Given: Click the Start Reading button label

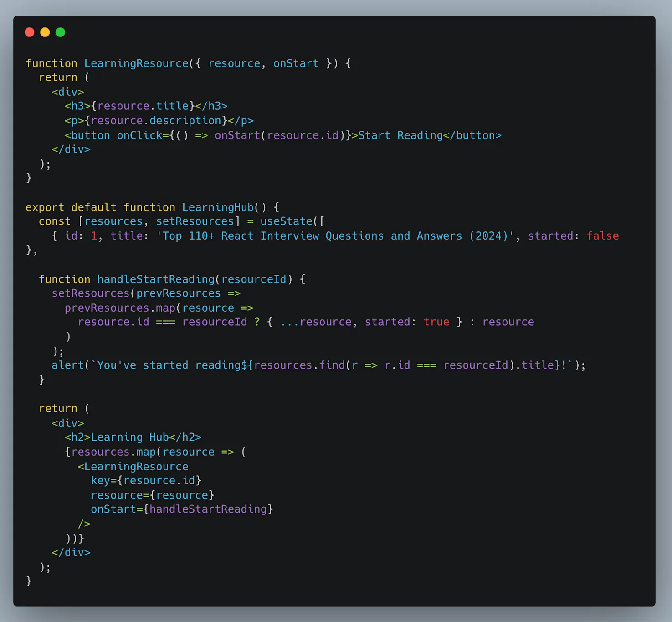Looking at the screenshot, I should click(x=400, y=135).
